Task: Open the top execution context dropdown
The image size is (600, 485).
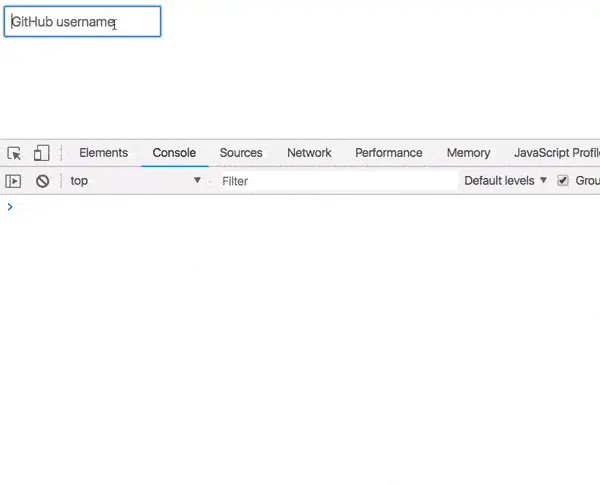Action: 135,181
